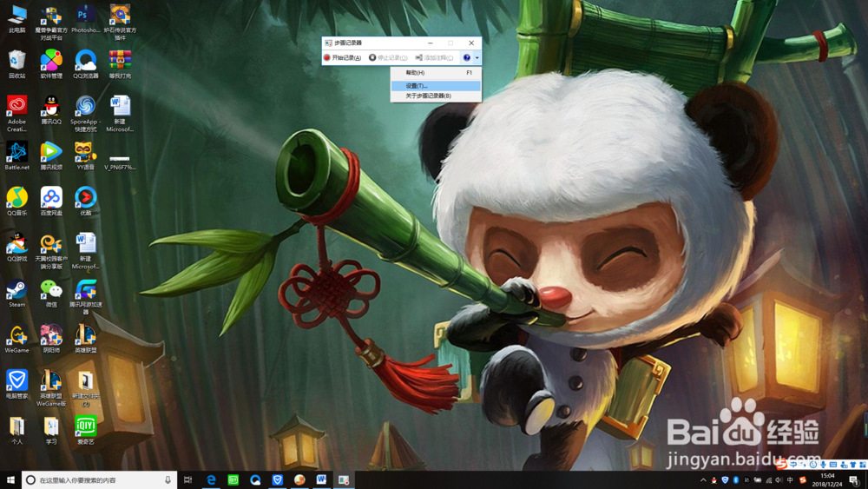Choose 帮助(H) from the dropdown menu
This screenshot has width=868, height=489.
436,73
